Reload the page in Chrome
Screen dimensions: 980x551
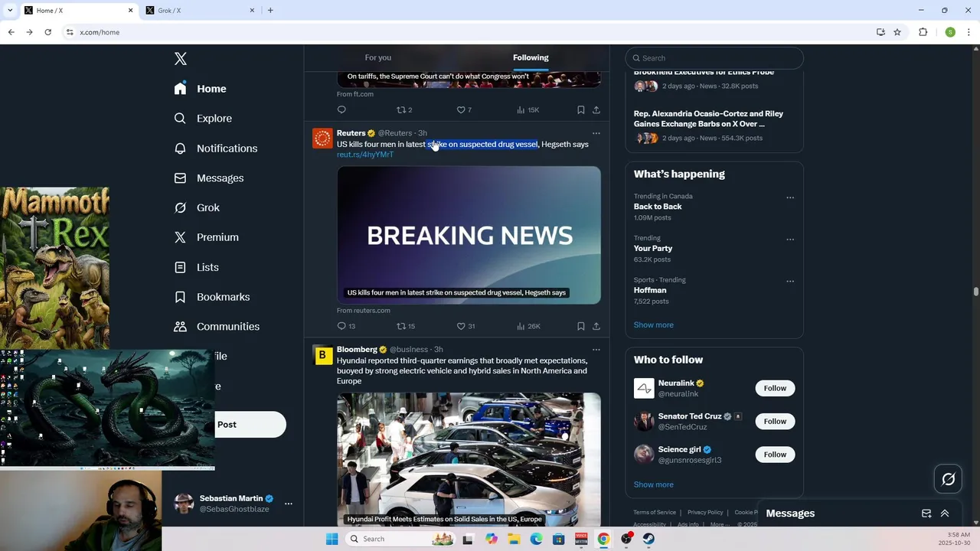tap(47, 32)
